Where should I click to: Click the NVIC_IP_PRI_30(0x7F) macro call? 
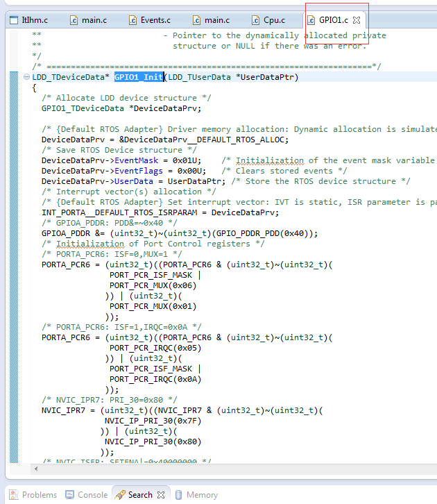click(x=153, y=421)
